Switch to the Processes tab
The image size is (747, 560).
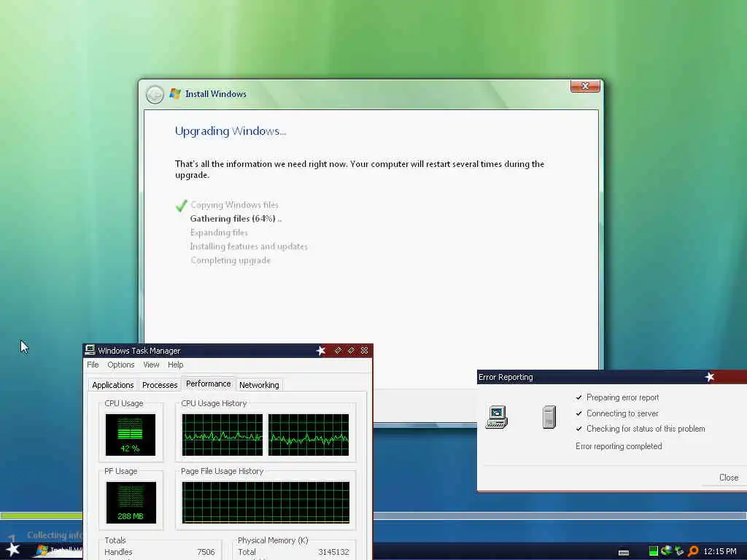coord(160,385)
